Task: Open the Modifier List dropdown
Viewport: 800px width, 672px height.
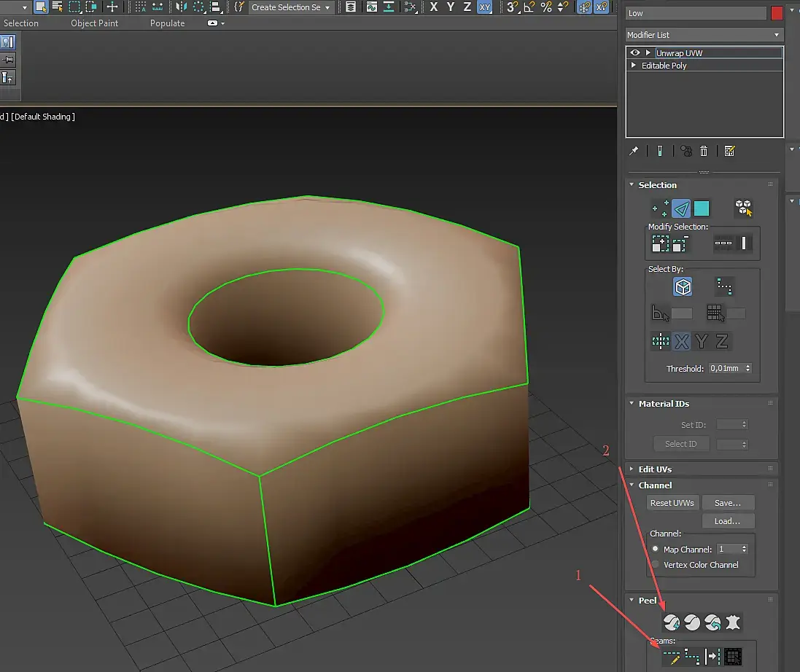Action: 704,35
